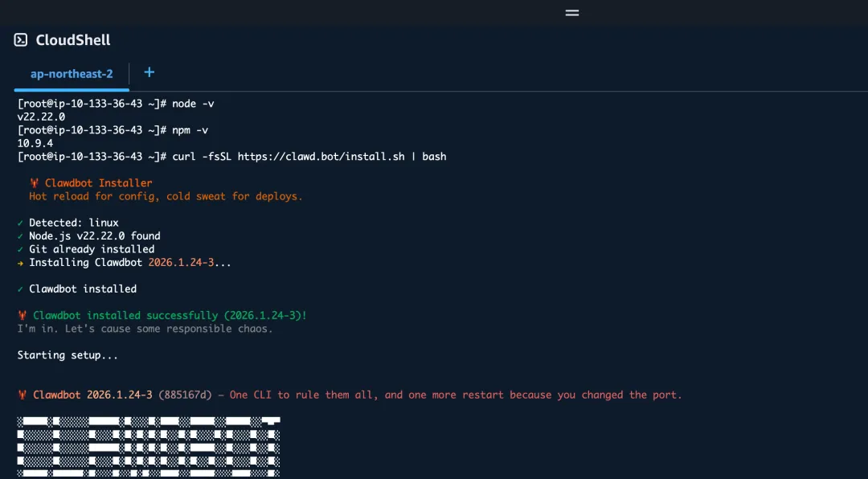Viewport: 868px width, 479px height.
Task: Click the 'Detected: linux' line
Action: (68, 223)
